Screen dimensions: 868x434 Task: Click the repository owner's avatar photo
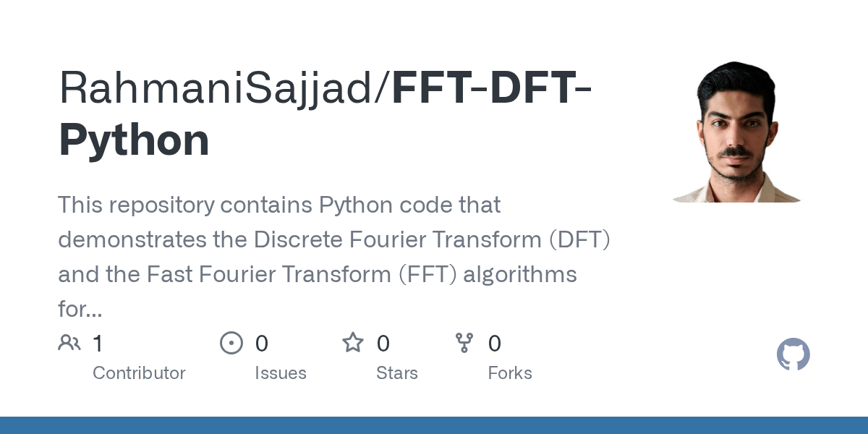(x=736, y=132)
